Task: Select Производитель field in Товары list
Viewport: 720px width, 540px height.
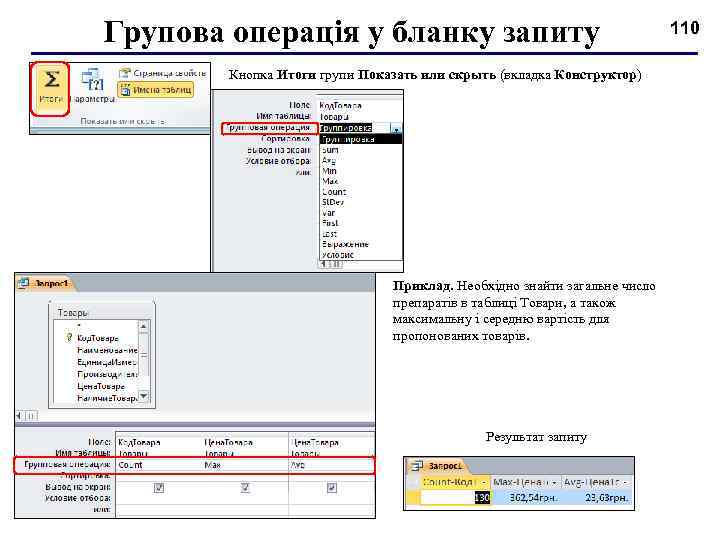Action: click(107, 374)
